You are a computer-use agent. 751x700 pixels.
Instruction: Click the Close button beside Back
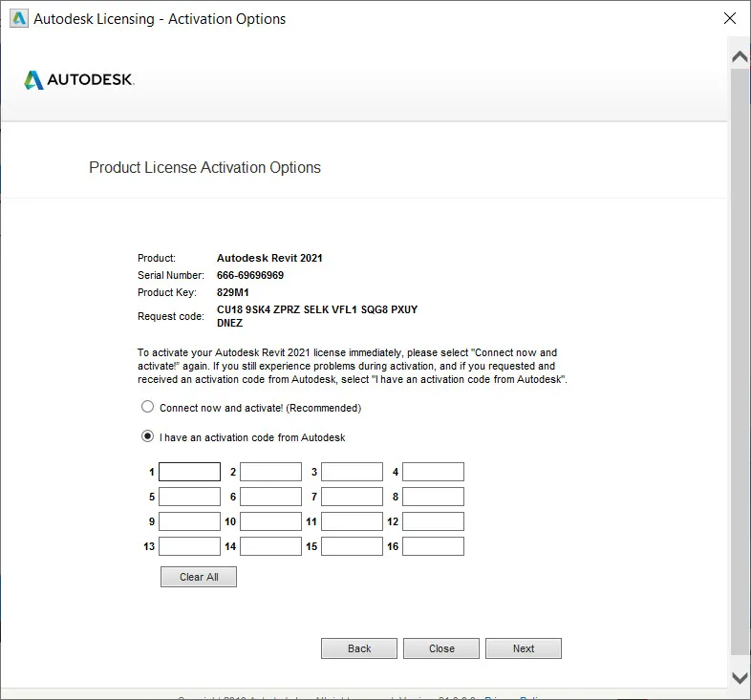[x=441, y=648]
